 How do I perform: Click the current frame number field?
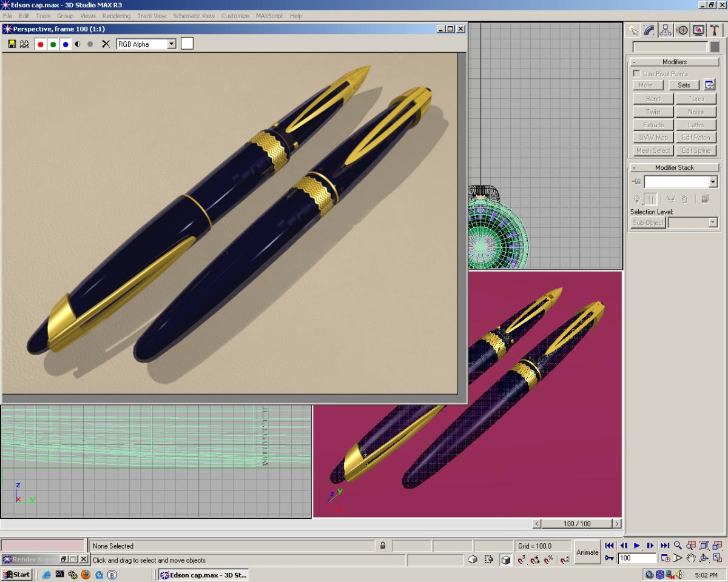click(636, 558)
